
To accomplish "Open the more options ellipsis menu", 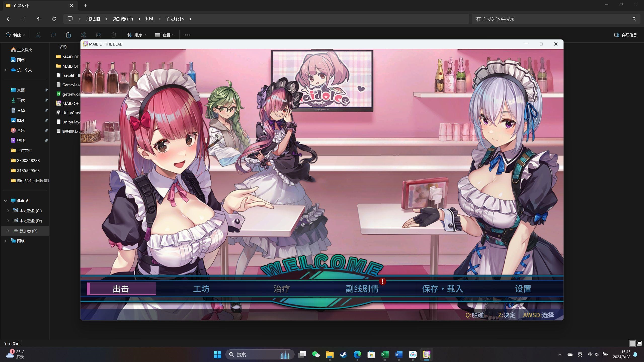I will (x=187, y=35).
